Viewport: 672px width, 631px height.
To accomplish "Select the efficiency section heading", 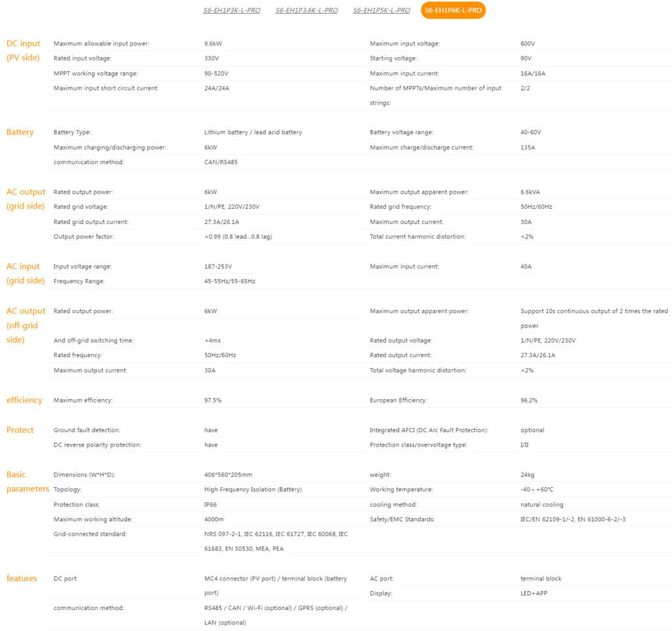I will coord(24,400).
